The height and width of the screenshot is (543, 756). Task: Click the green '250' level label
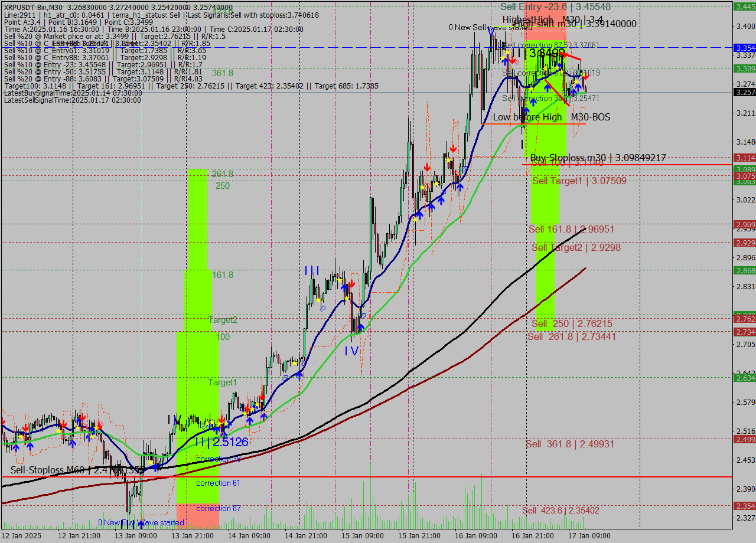[x=222, y=186]
